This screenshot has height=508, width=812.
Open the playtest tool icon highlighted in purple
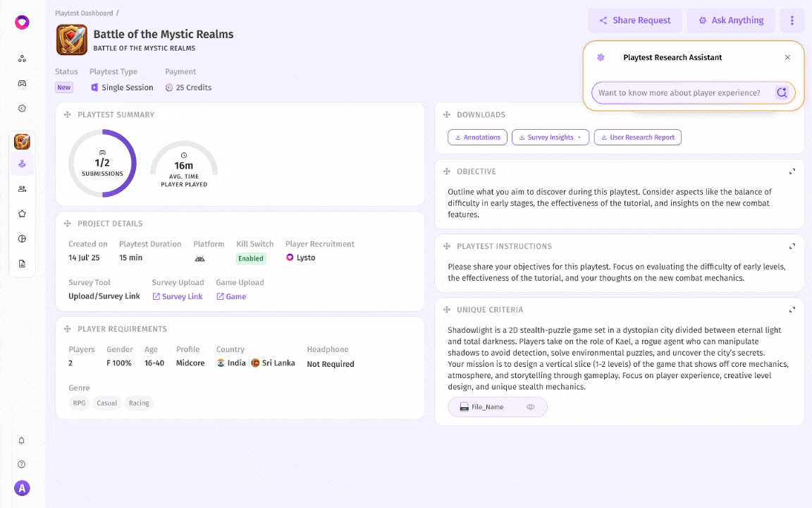point(22,164)
